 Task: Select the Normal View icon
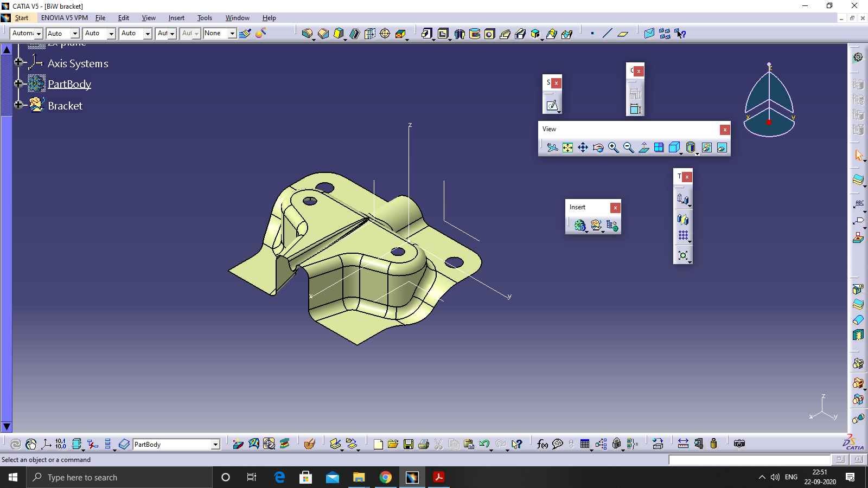pyautogui.click(x=643, y=147)
